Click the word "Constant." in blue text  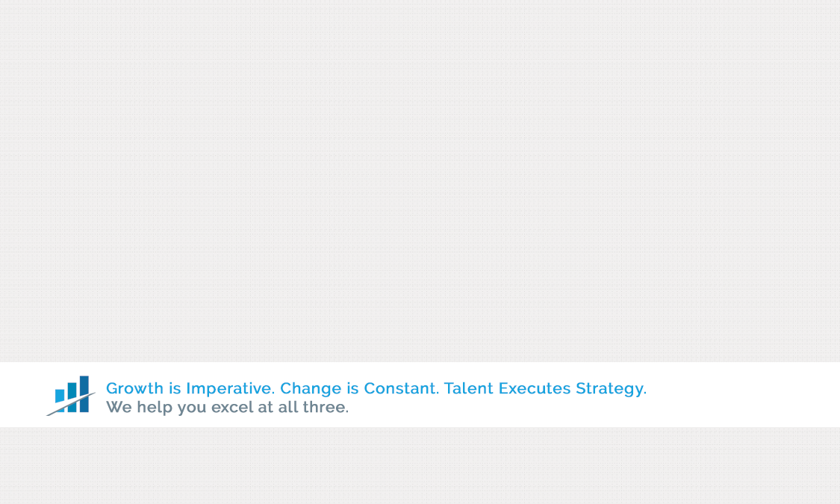[x=402, y=388]
